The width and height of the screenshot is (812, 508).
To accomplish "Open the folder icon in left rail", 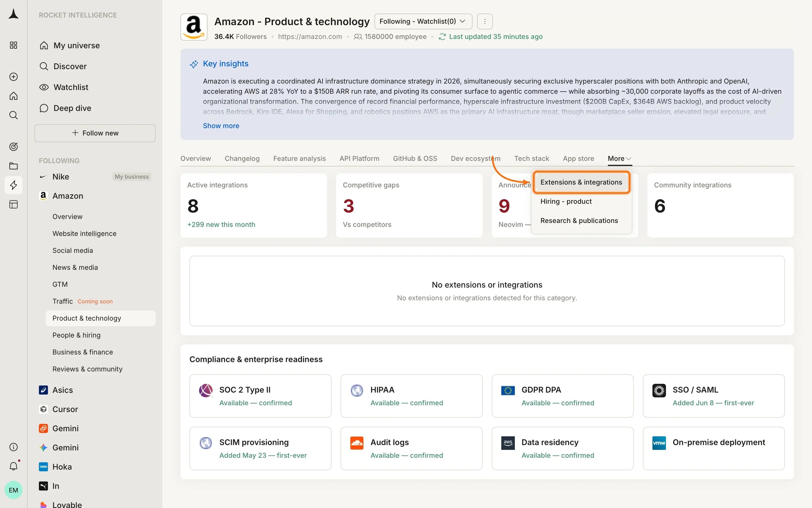I will pos(14,166).
